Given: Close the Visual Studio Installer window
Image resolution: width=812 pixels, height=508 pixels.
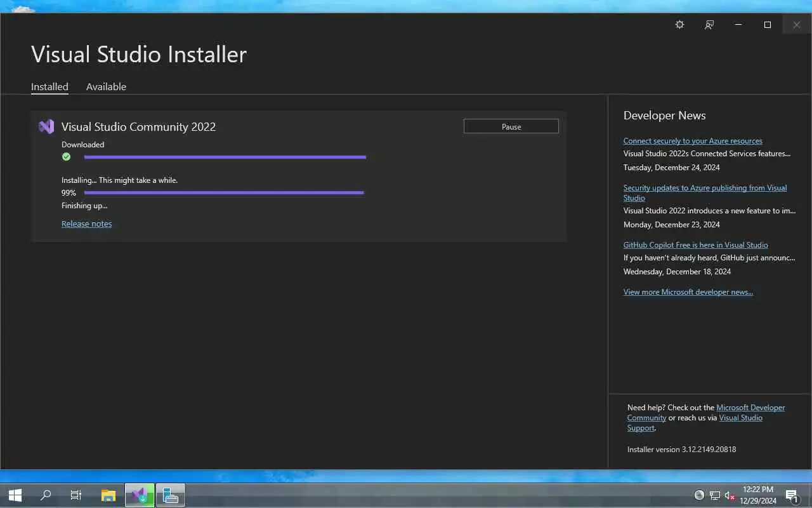Looking at the screenshot, I should [x=797, y=25].
